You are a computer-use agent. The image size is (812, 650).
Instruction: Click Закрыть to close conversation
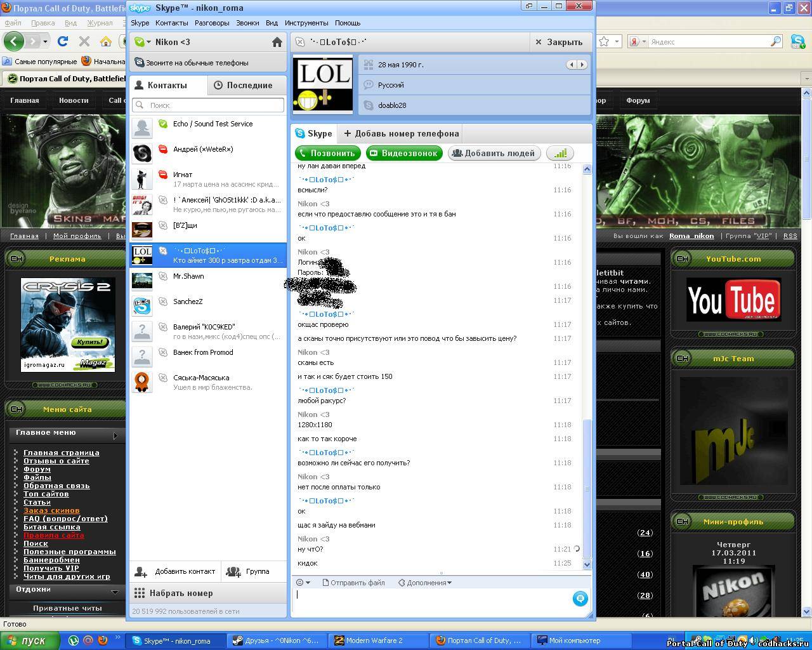point(558,42)
